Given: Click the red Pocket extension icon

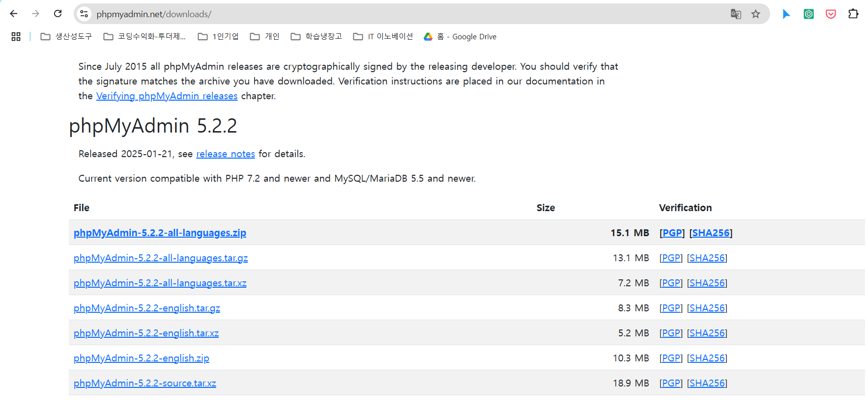Looking at the screenshot, I should (831, 14).
